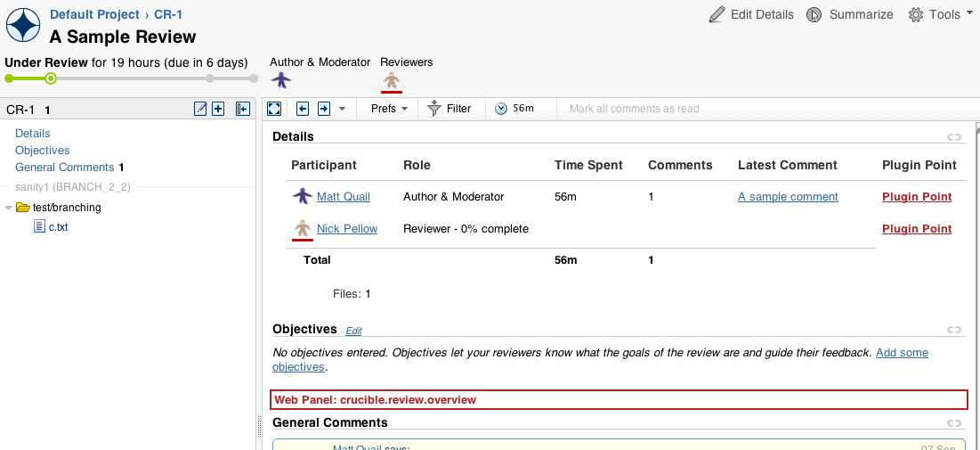Click the Summarize icon
The image size is (980, 450).
click(x=814, y=14)
